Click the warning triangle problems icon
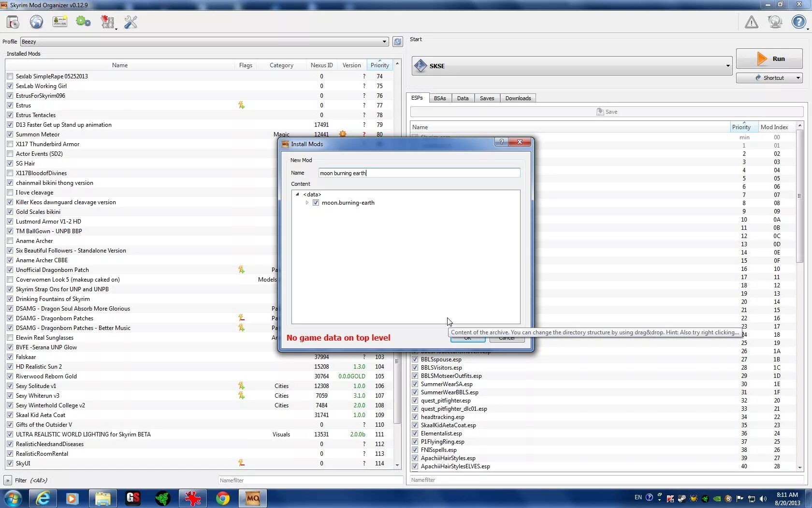 (752, 22)
